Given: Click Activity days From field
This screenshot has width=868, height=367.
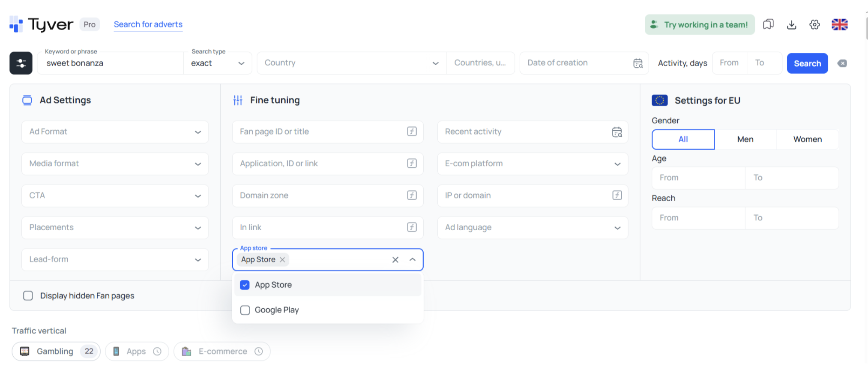Looking at the screenshot, I should point(730,63).
